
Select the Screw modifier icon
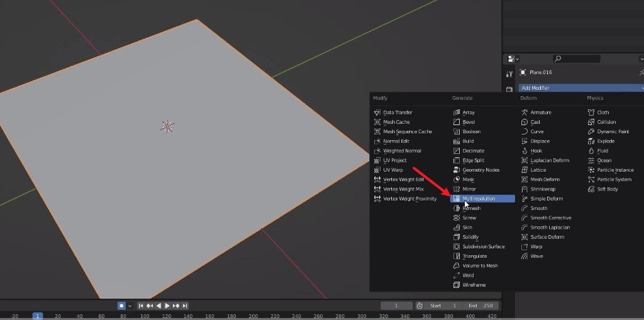click(457, 218)
